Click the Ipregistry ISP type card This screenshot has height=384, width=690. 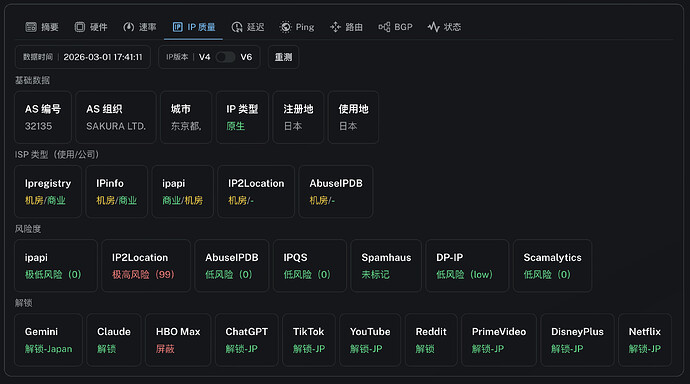48,192
